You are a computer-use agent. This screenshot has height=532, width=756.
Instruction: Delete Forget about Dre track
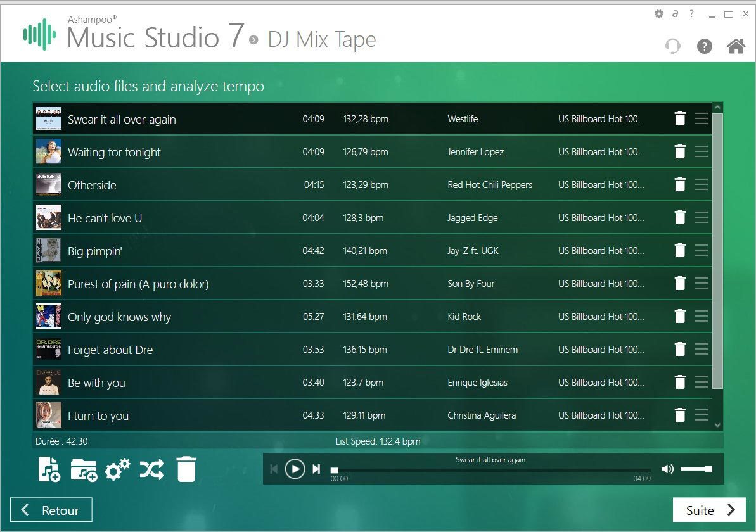coord(680,350)
